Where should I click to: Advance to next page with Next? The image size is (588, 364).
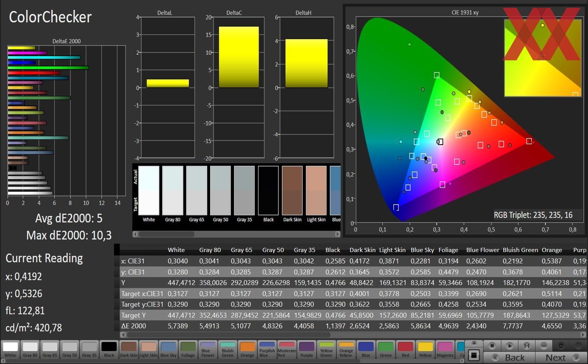561,358
